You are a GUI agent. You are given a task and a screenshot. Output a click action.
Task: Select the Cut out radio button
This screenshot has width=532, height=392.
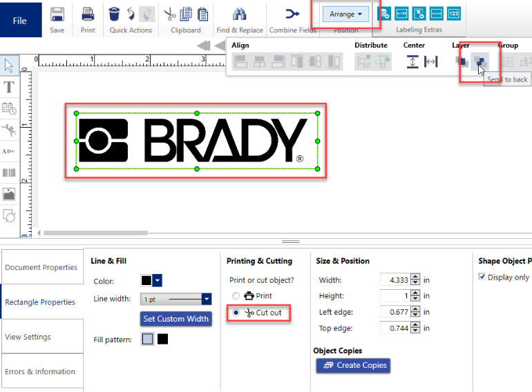[x=236, y=313]
